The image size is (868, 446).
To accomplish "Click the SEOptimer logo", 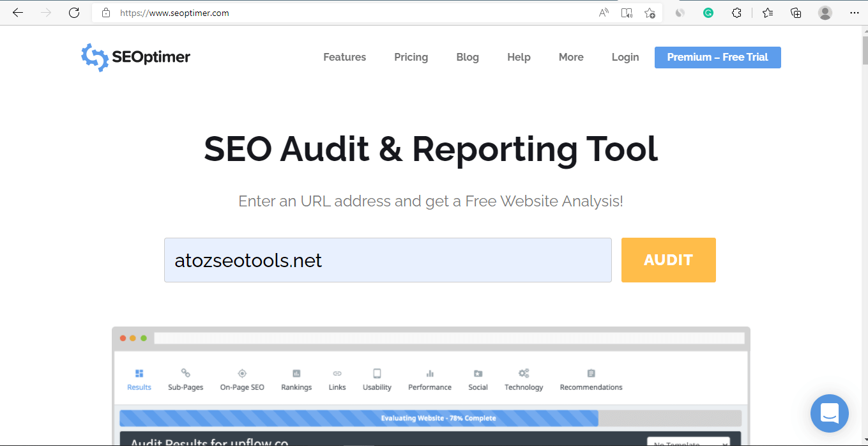I will click(135, 57).
